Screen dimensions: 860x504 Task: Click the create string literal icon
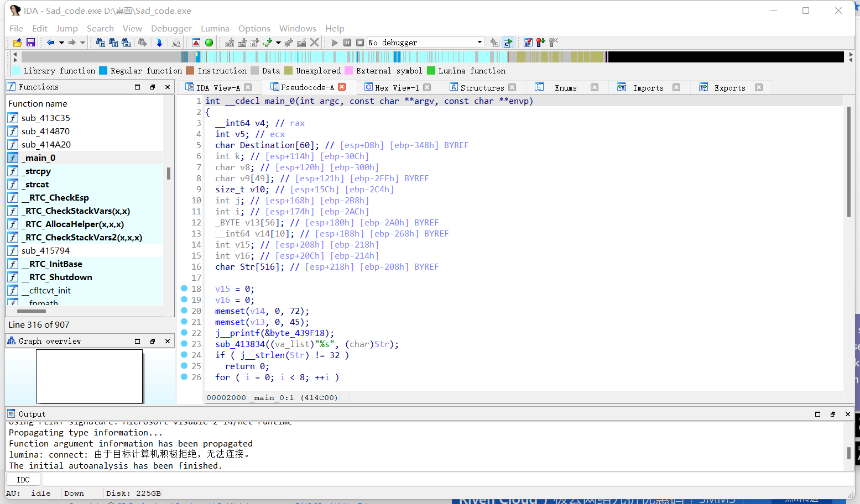click(254, 43)
